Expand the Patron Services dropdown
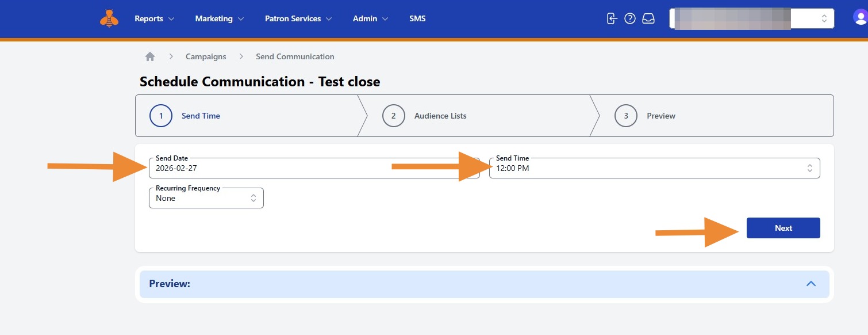The image size is (868, 335). (x=298, y=18)
